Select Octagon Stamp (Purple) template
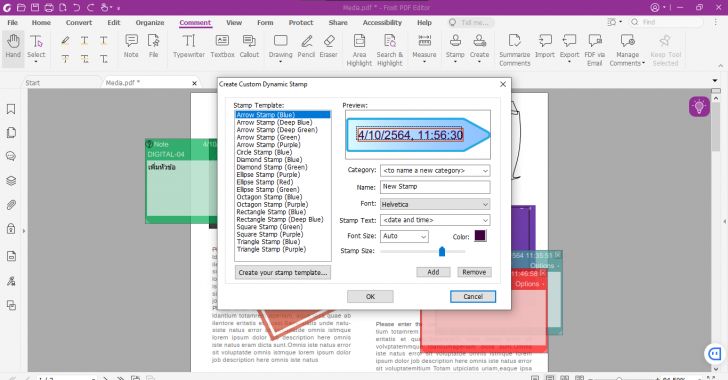728x380 pixels. (272, 204)
